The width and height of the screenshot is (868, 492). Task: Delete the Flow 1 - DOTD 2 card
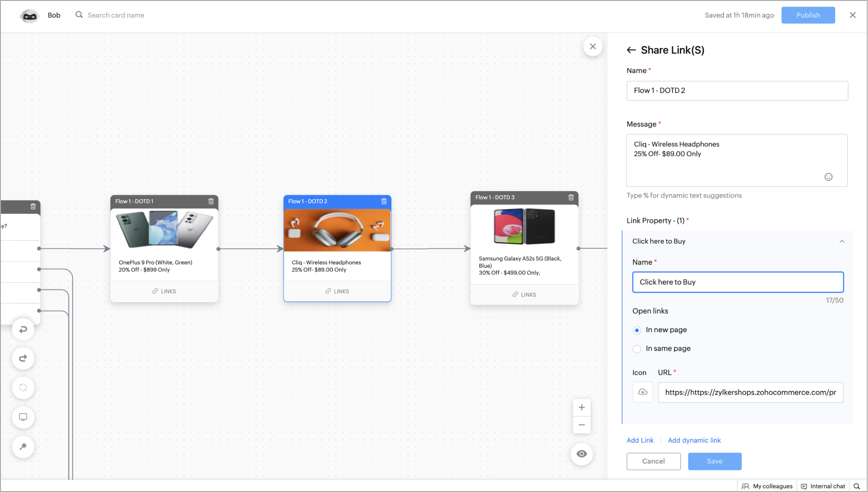pyautogui.click(x=384, y=201)
